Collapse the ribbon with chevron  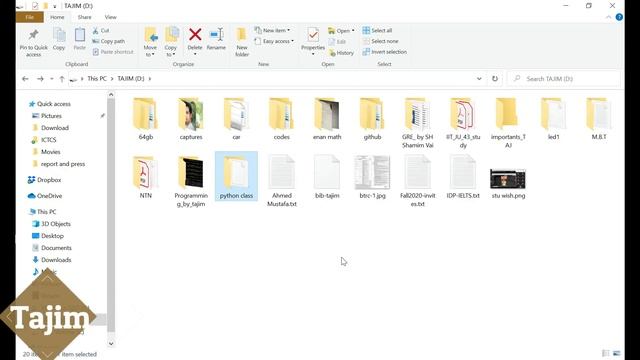609,17
